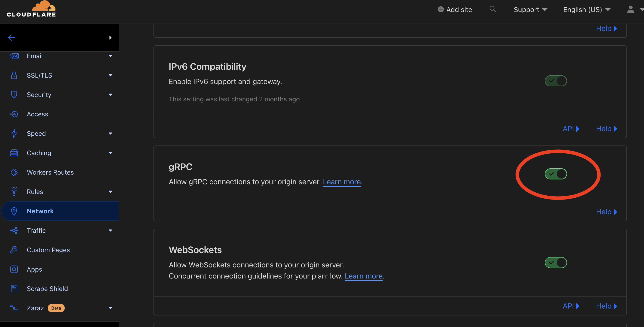Turn off IPv6 Compatibility
This screenshot has height=327, width=644.
click(x=556, y=81)
